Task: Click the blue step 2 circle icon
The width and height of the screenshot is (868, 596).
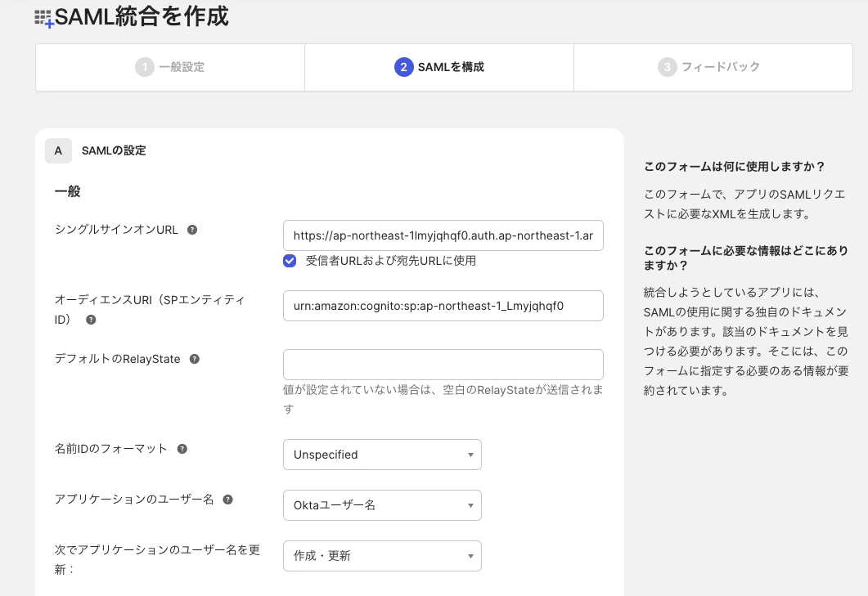Action: click(x=403, y=67)
